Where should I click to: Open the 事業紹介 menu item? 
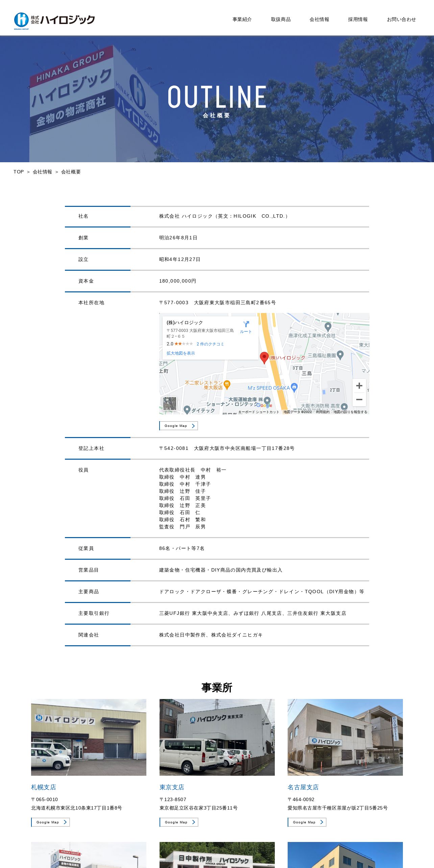(242, 20)
